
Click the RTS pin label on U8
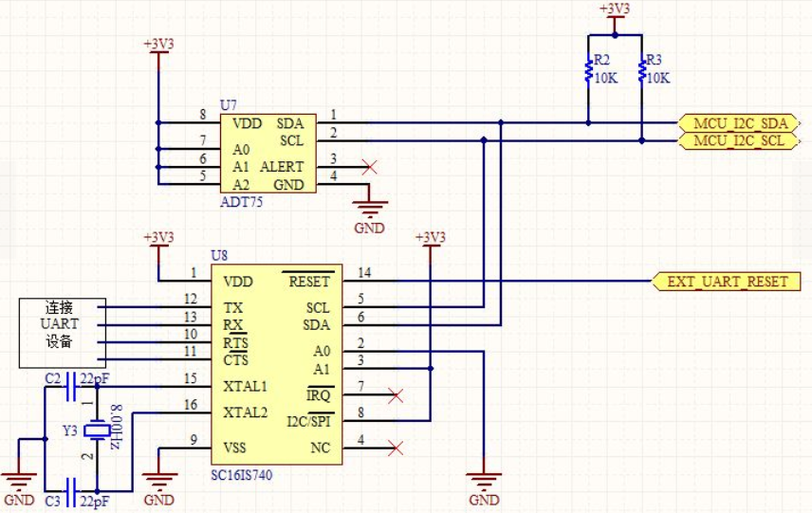point(235,342)
